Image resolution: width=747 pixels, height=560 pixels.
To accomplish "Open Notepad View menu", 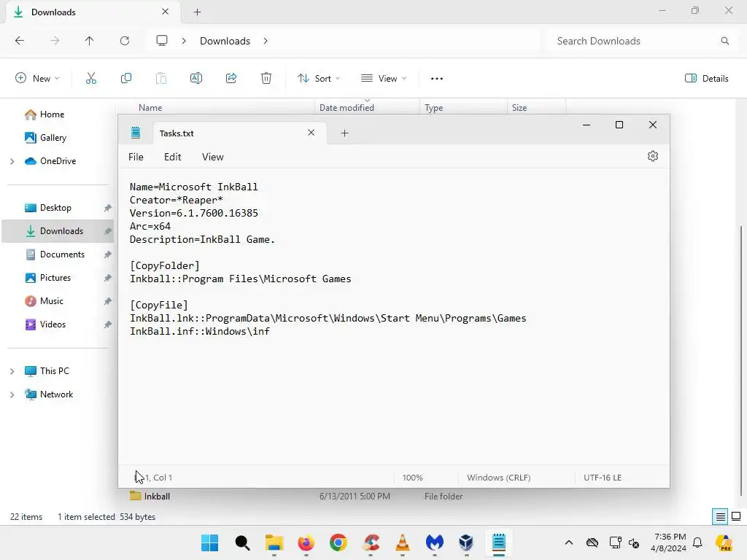I will coord(212,157).
